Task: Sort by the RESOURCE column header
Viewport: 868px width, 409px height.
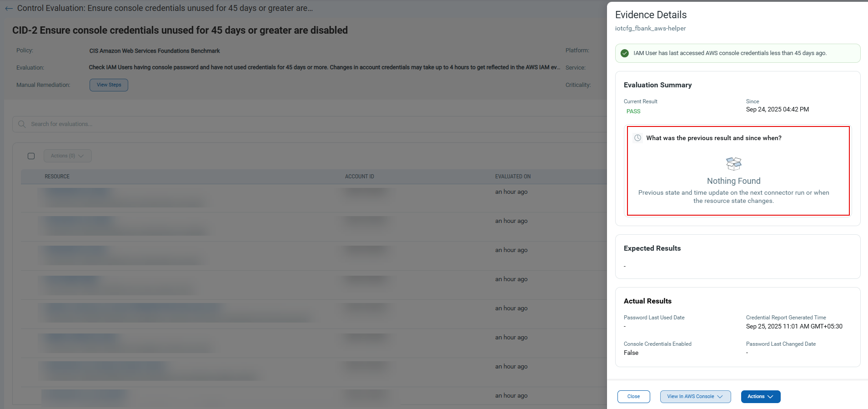Action: pyautogui.click(x=57, y=177)
